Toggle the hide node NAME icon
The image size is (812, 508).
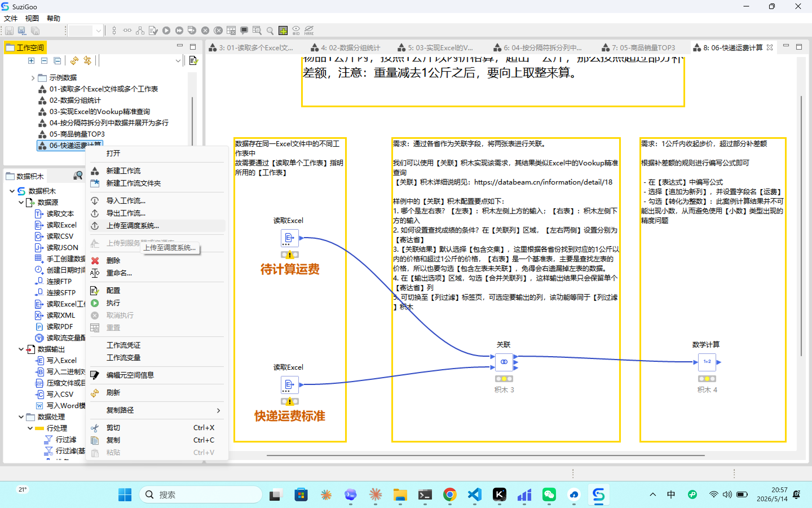tap(309, 30)
